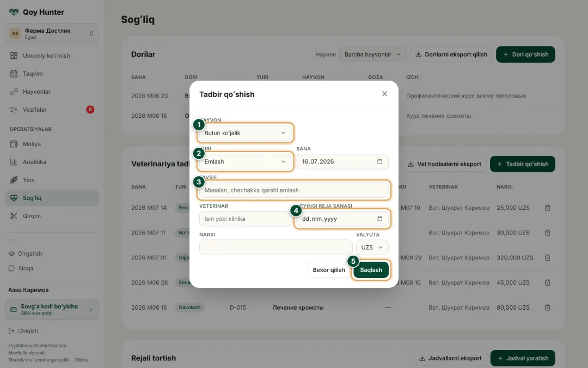Remove the 60,000 UZS treatment entry
Screen dimensions: 588x368
point(548,307)
